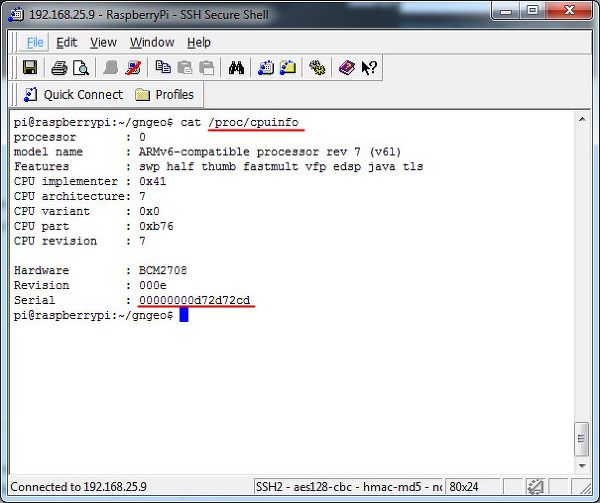Screen dimensions: 600x503
Task: Click the 'Connected to 192.168.25.9' status text
Action: [78, 487]
